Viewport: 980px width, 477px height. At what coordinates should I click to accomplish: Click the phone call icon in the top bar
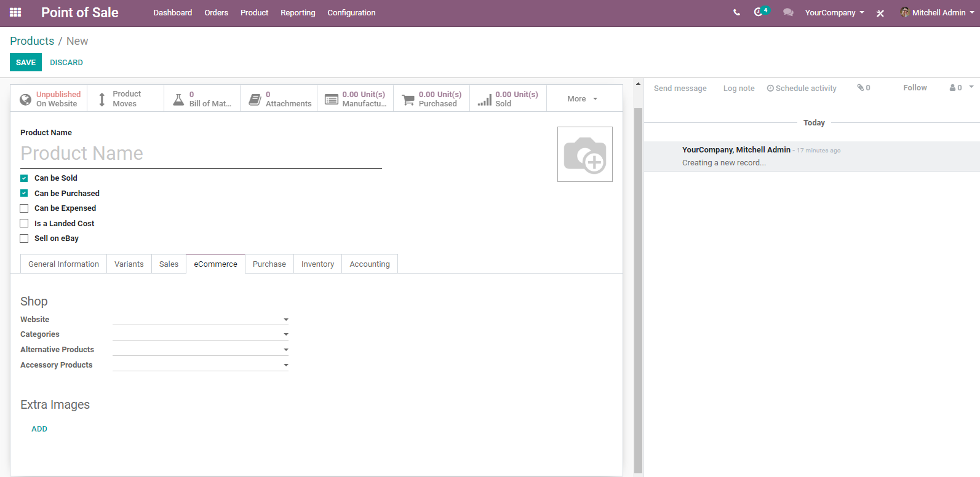pyautogui.click(x=736, y=12)
